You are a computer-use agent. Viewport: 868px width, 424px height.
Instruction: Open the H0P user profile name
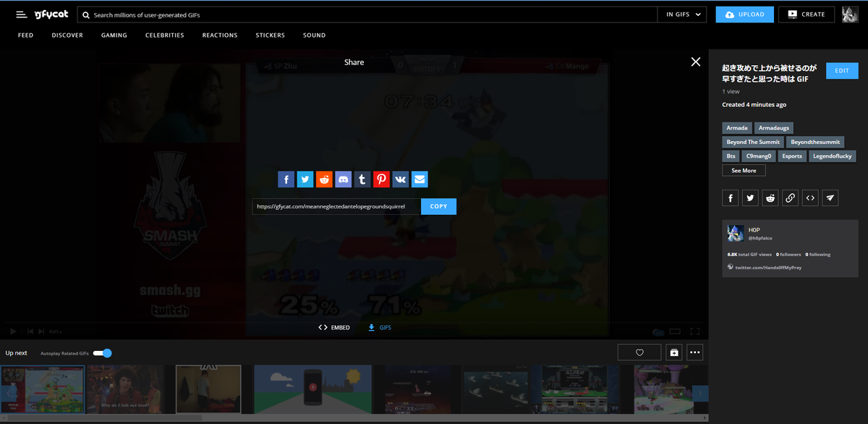pyautogui.click(x=755, y=229)
